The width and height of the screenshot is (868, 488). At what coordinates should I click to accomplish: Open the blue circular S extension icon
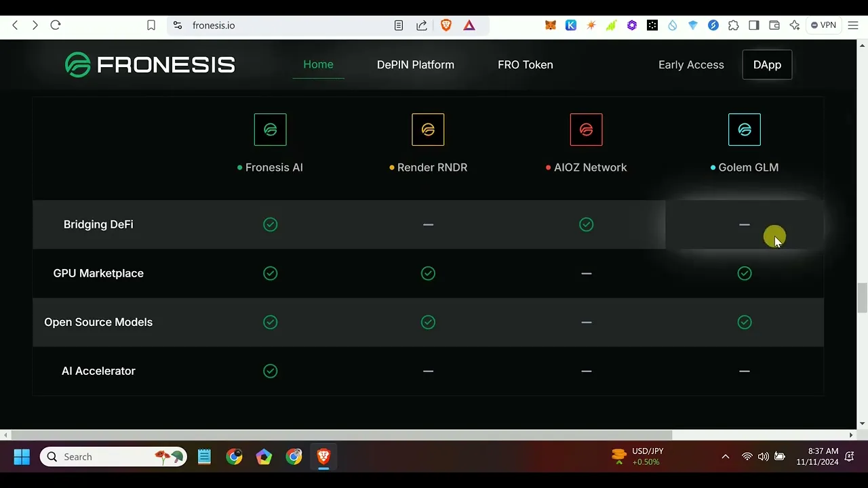coord(713,25)
